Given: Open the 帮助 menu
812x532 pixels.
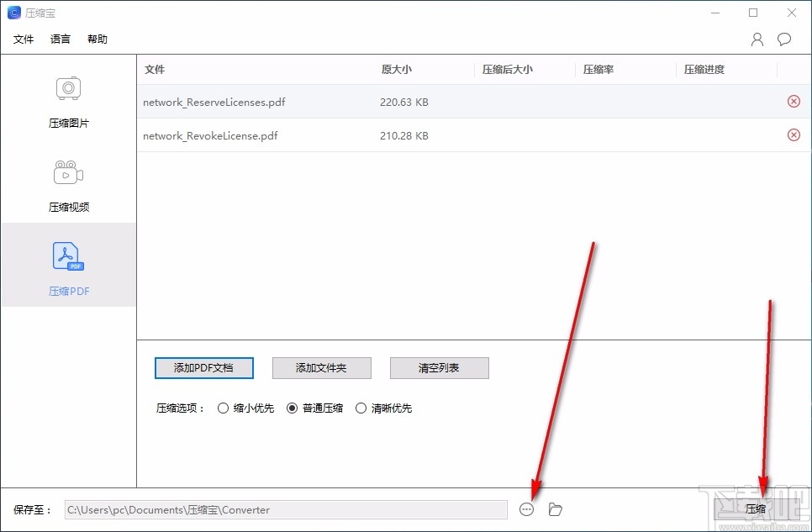Looking at the screenshot, I should [96, 39].
